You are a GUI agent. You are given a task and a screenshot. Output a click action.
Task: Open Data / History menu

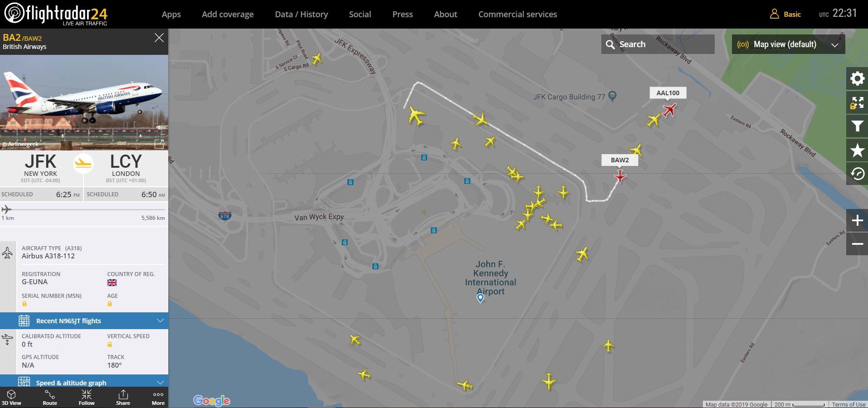pos(302,14)
